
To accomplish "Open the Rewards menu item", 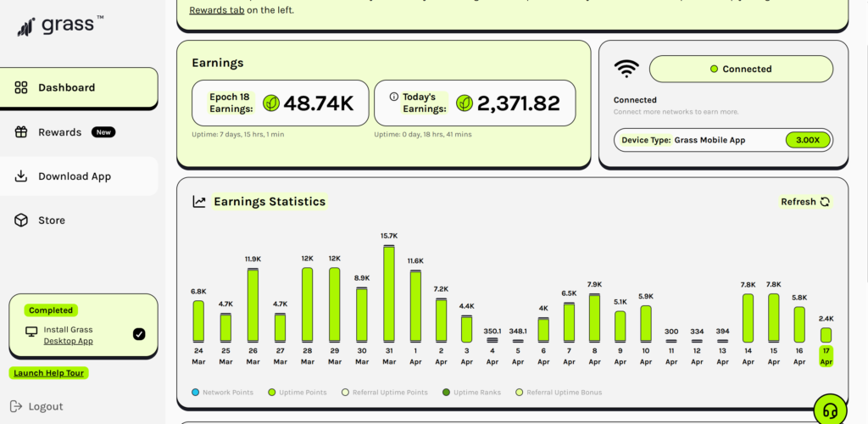I will pyautogui.click(x=79, y=132).
